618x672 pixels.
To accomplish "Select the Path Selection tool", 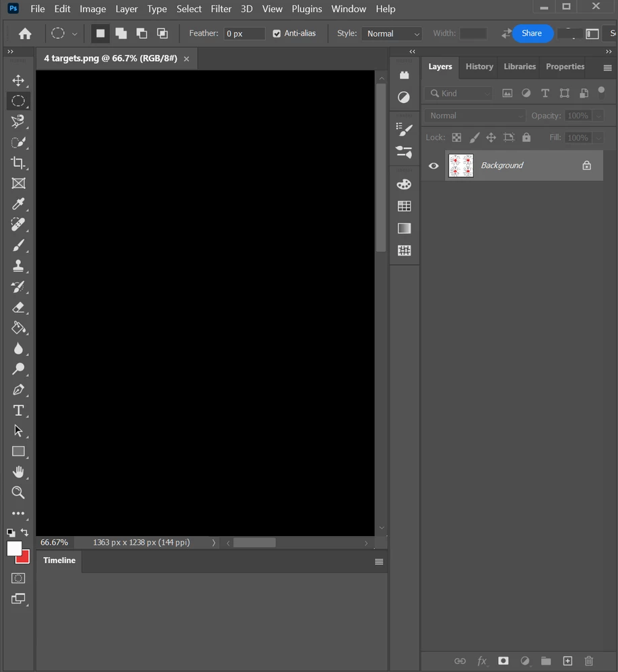I will point(18,431).
